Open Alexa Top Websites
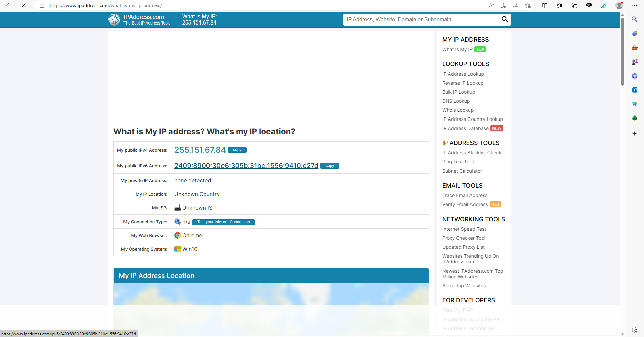Viewport: 644px width, 337px height. tap(464, 286)
